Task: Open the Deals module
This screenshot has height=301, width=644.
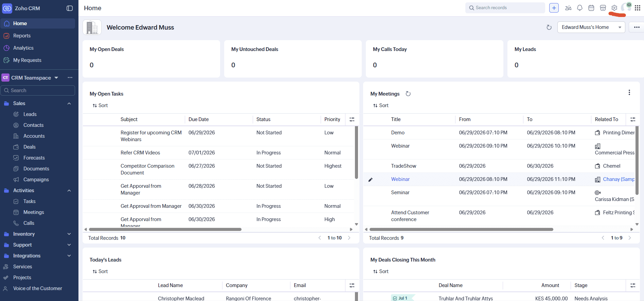Action: pos(30,147)
